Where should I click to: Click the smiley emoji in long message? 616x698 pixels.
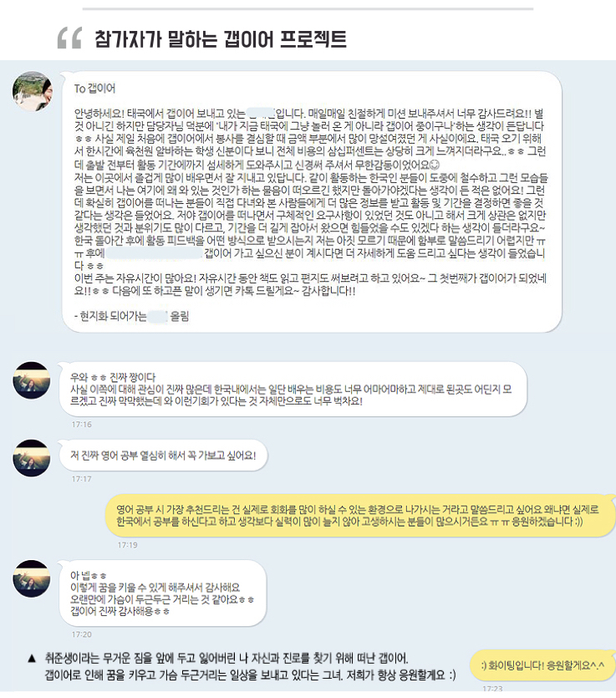click(435, 166)
